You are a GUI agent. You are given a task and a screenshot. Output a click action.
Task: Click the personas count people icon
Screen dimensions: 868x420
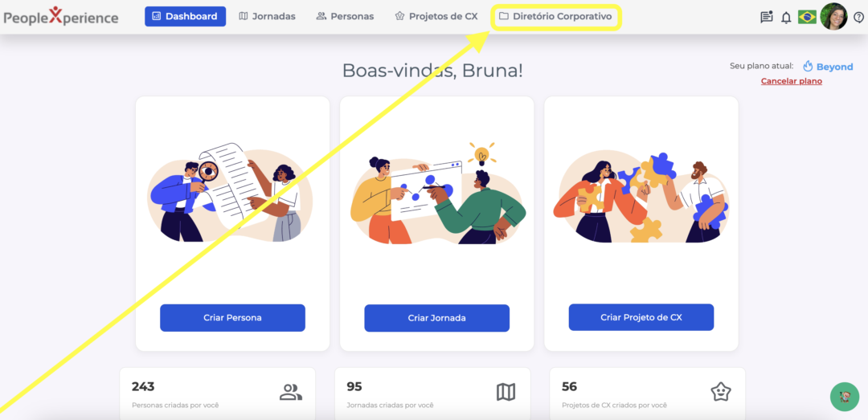click(x=291, y=393)
